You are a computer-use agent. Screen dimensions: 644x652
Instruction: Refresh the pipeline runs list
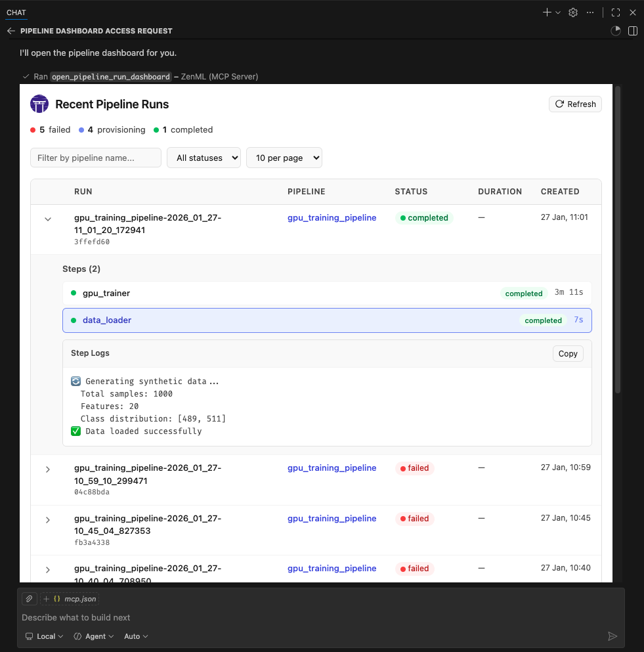575,104
